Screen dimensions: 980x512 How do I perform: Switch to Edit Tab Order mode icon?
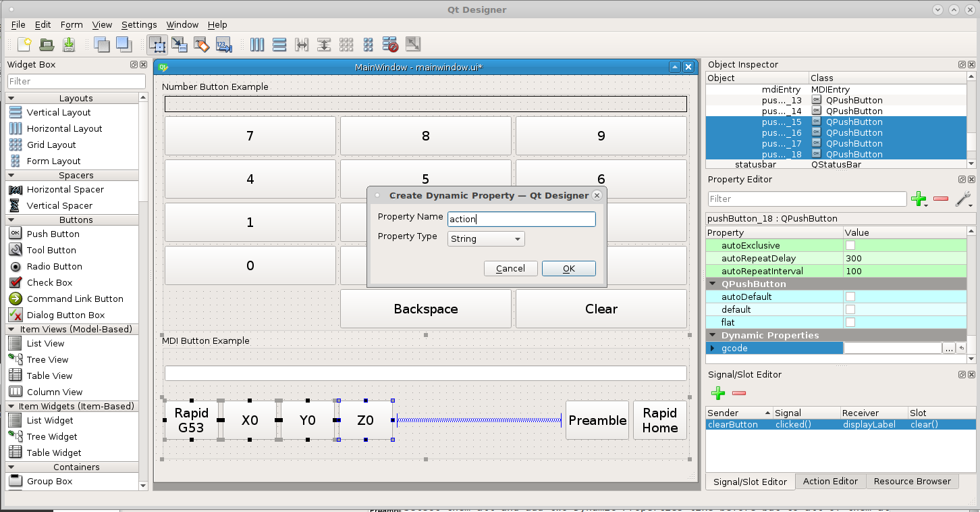click(224, 45)
